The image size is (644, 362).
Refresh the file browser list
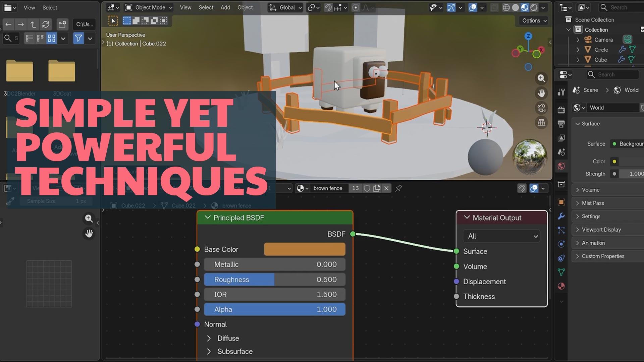[46, 24]
